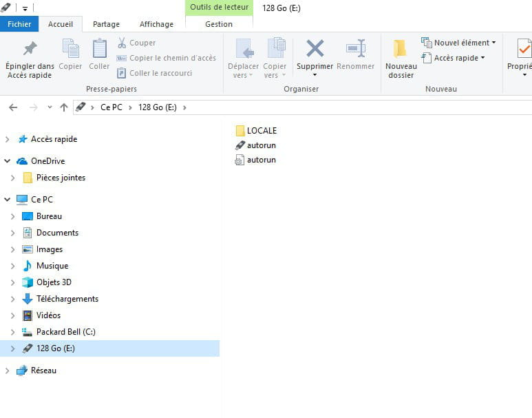Click Ce PC in the address breadcrumb
The width and height of the screenshot is (532, 418).
(x=111, y=107)
